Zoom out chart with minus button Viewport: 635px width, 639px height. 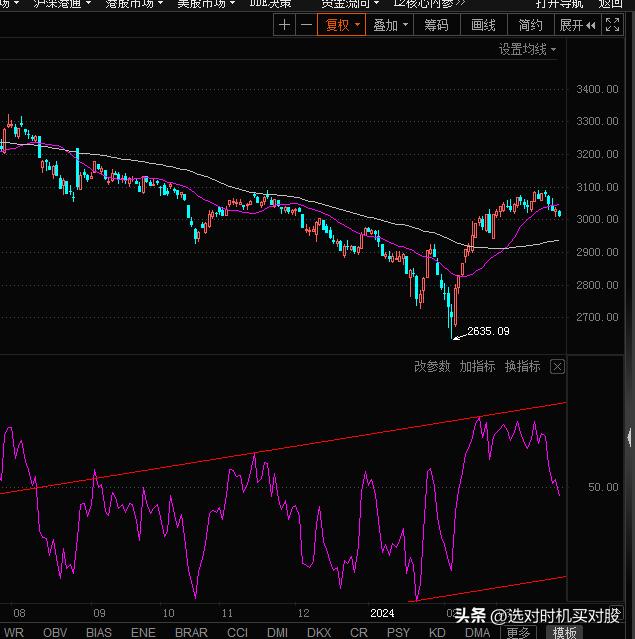click(306, 25)
